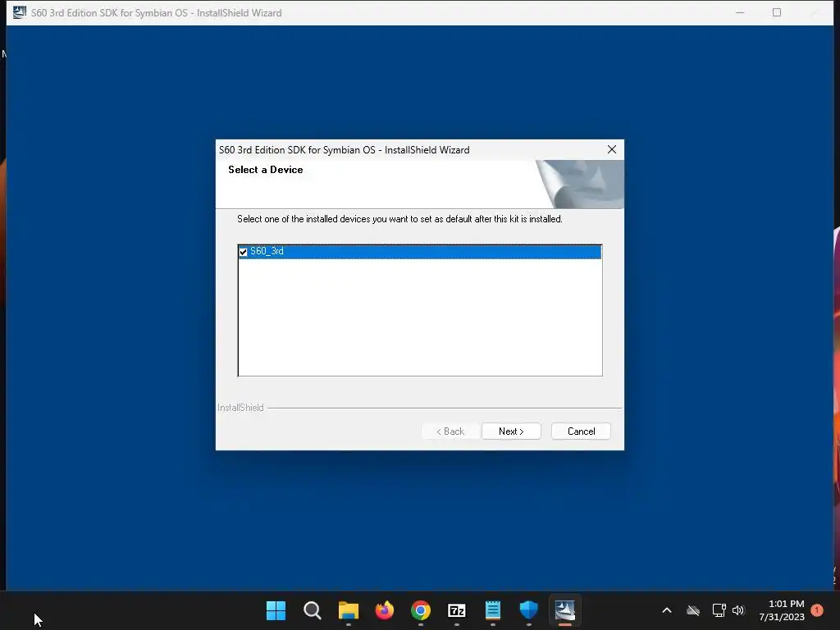Image resolution: width=840 pixels, height=630 pixels.
Task: Click the OneDrive cloud tray icon
Action: coord(693,610)
